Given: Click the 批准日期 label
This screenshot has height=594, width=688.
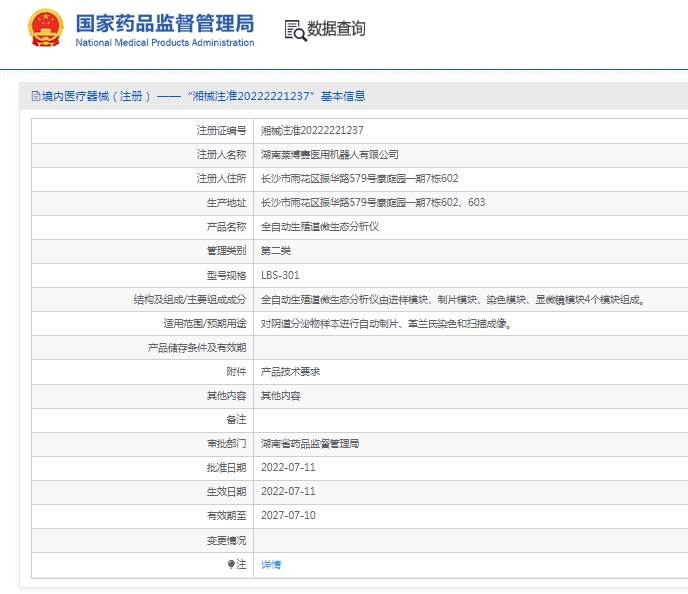Looking at the screenshot, I should tap(226, 468).
